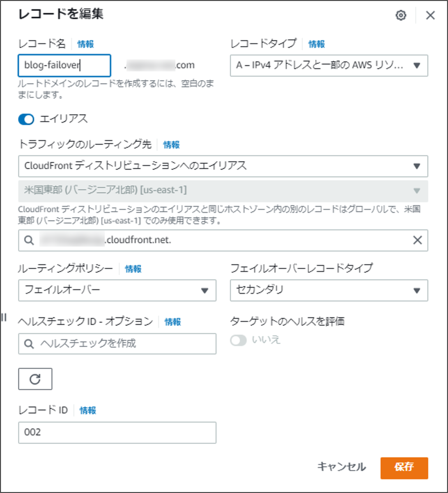Save the record with 保存

(x=404, y=468)
